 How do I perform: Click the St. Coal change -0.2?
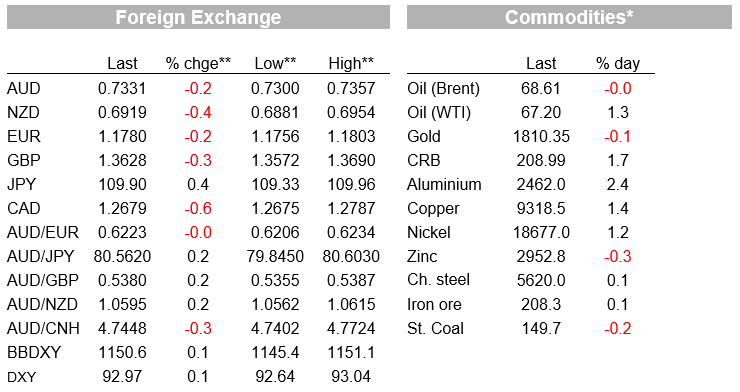618,328
